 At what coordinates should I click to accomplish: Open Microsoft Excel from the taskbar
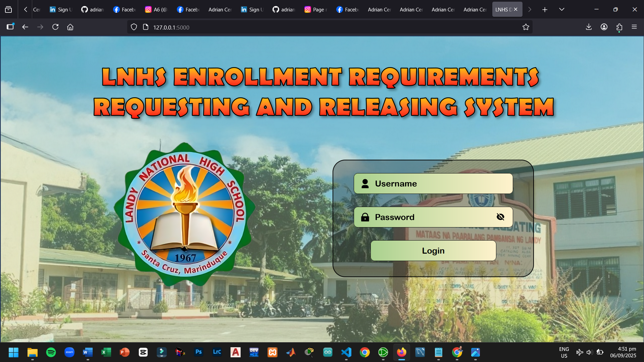point(106,352)
